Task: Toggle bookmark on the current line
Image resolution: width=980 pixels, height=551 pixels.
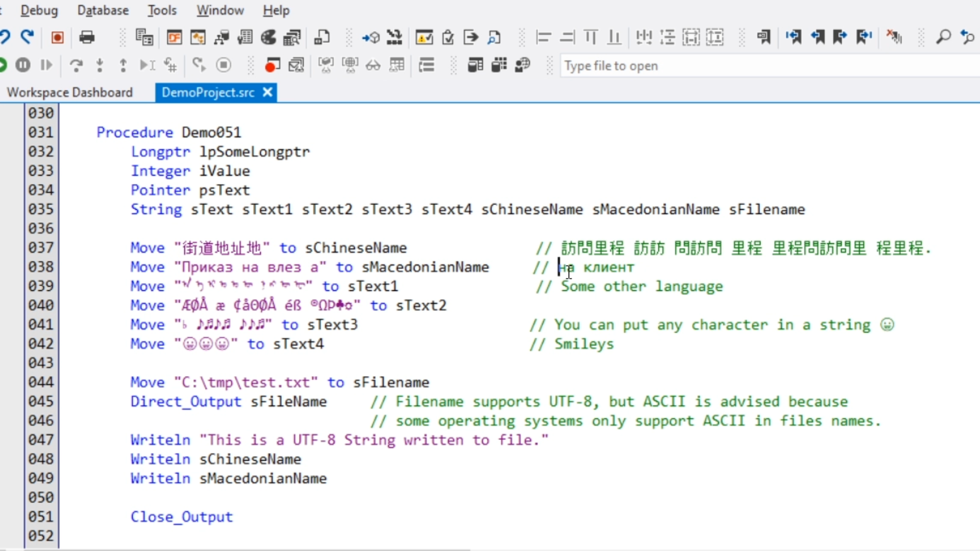Action: (764, 37)
